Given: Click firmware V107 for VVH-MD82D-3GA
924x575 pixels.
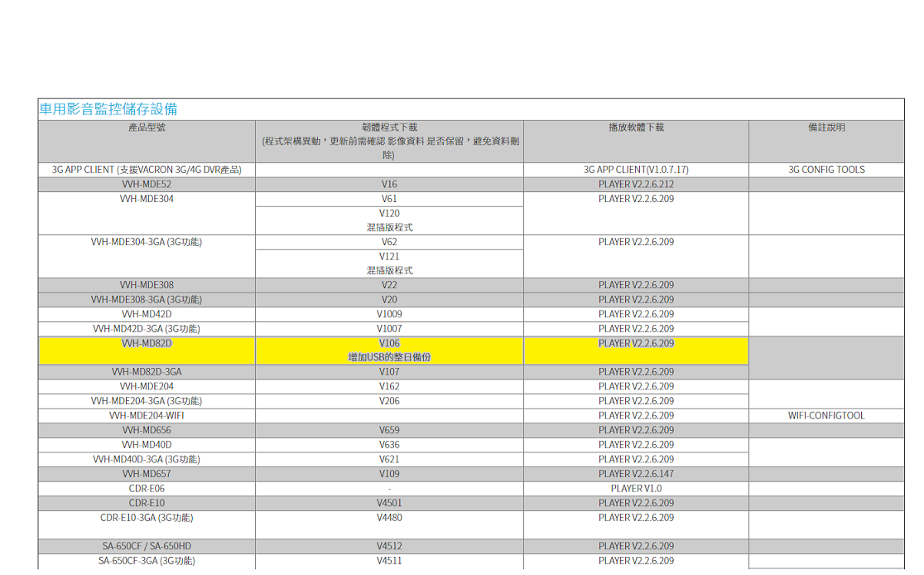Looking at the screenshot, I should [389, 372].
